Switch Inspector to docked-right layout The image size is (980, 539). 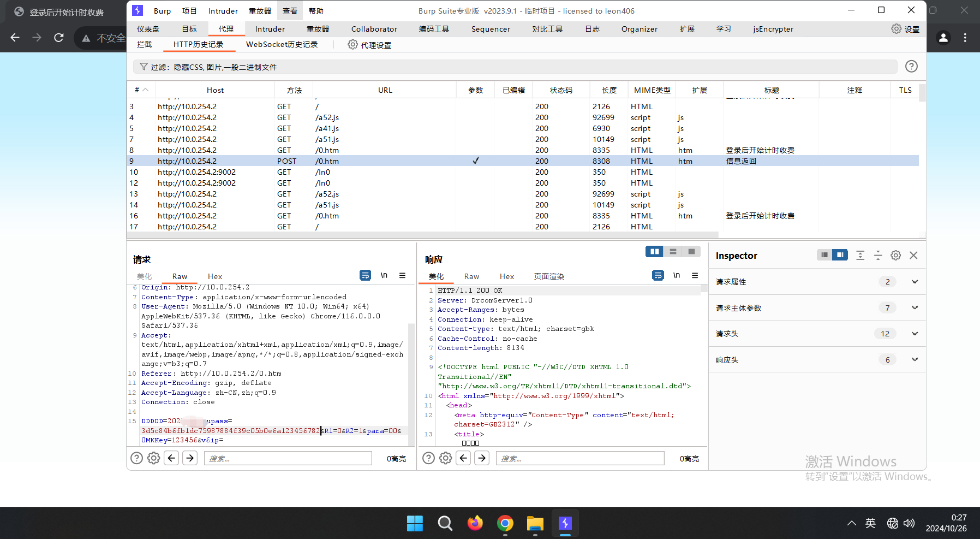tap(840, 255)
